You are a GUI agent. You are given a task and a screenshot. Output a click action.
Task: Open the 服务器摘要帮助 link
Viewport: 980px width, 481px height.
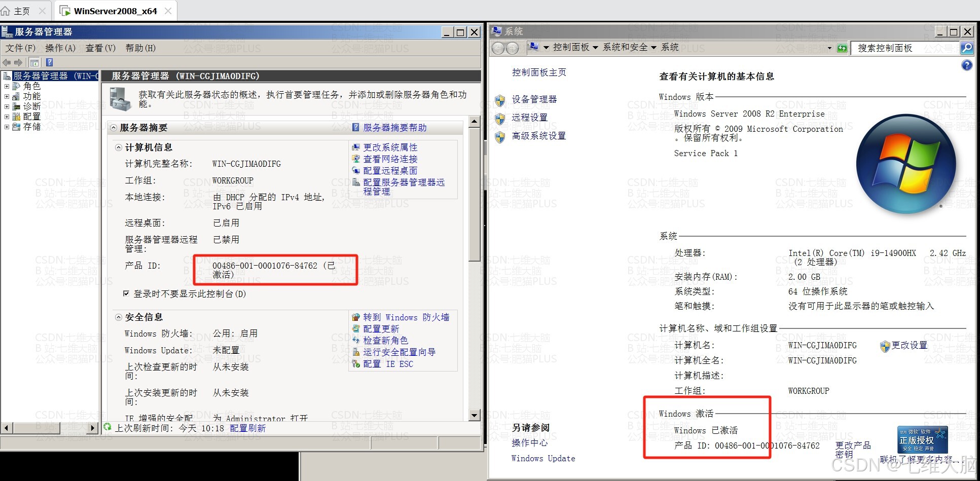395,128
